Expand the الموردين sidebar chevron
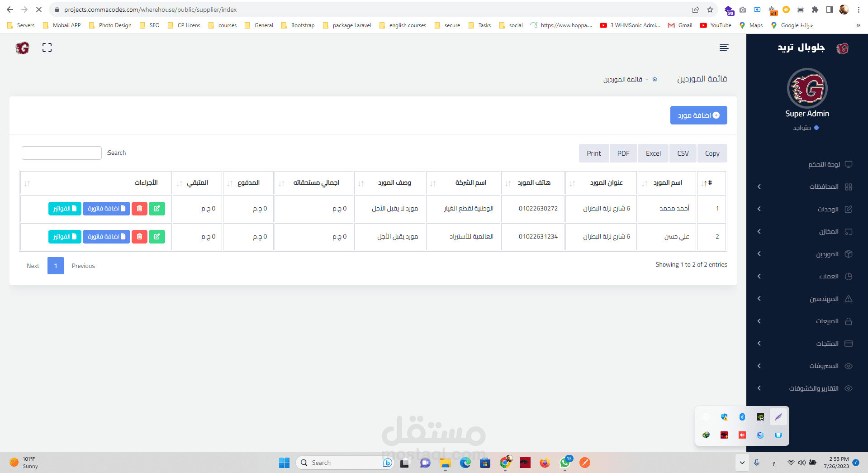The image size is (868, 473). click(x=759, y=254)
